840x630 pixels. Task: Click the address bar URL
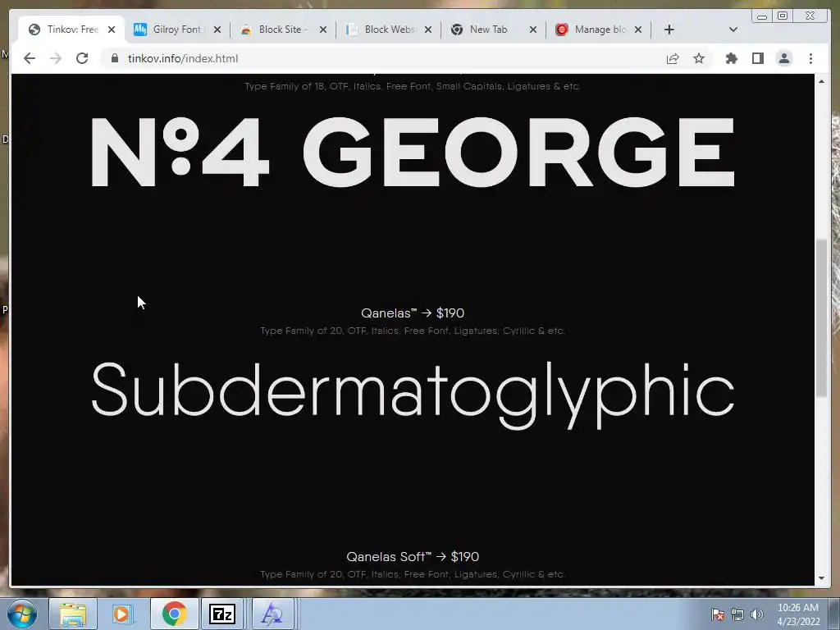[x=183, y=58]
